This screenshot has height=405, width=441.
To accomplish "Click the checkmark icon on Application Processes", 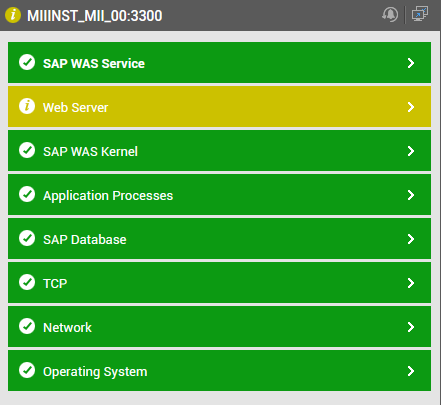I will pos(27,194).
